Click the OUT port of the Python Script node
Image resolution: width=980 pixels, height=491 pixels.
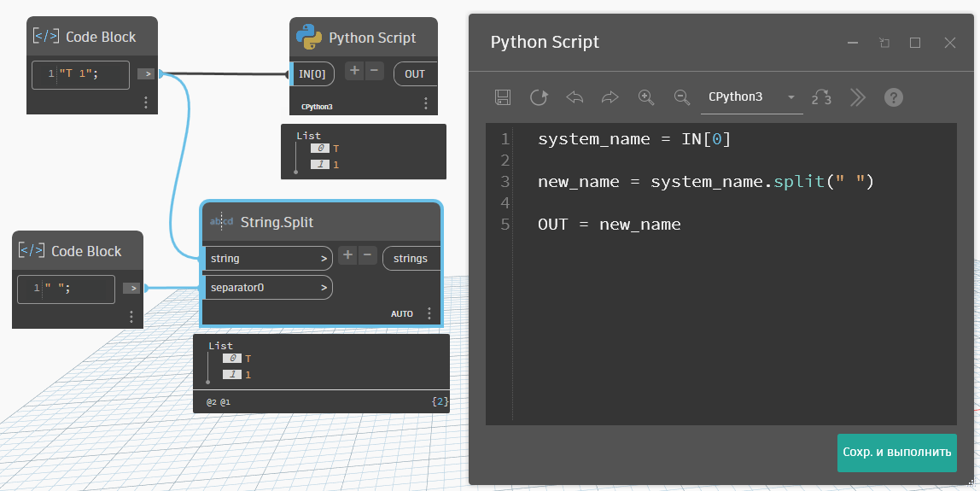click(x=415, y=73)
